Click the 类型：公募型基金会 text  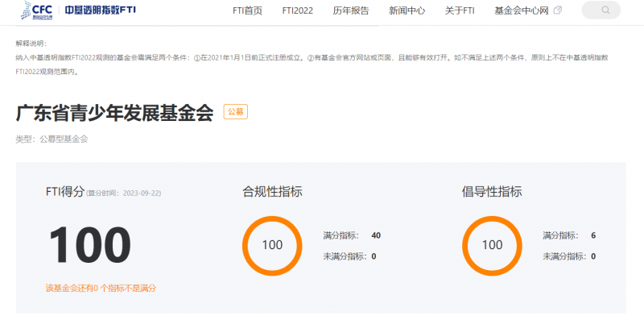click(x=52, y=139)
